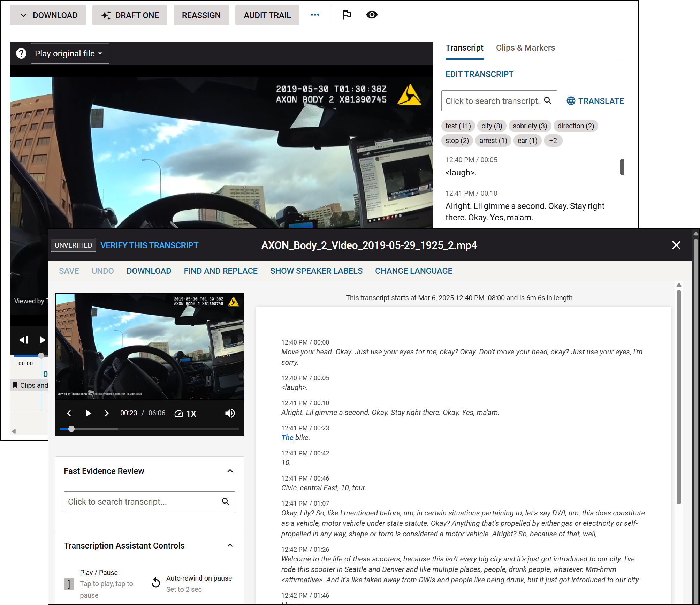Click the help question mark icon
The height and width of the screenshot is (605, 700).
tap(21, 53)
